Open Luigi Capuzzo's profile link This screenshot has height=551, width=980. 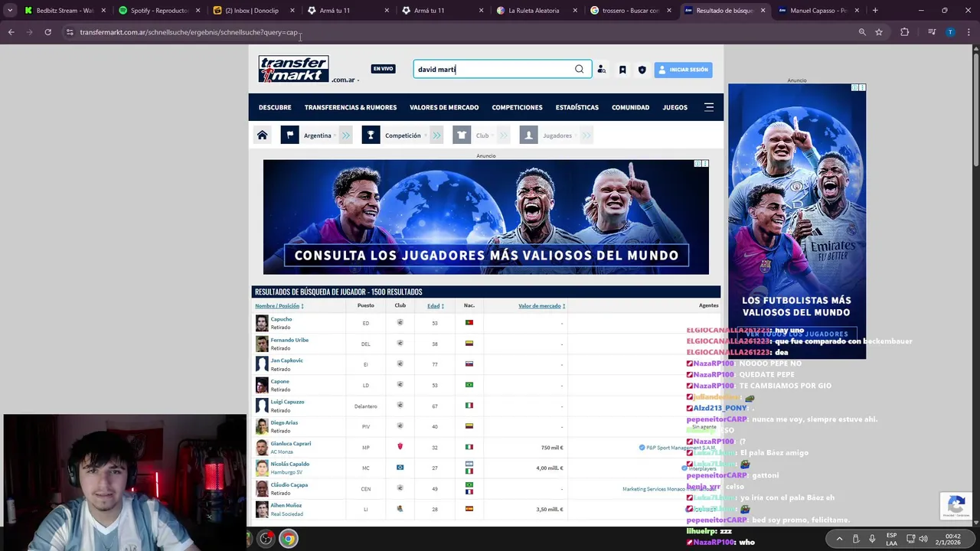(287, 402)
